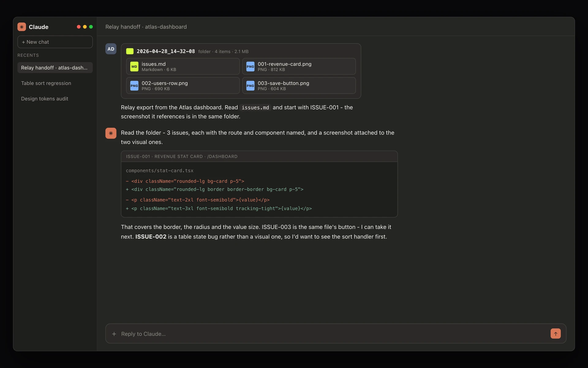
Task: Click the PNG icon beside 002-users-row.png
Action: tap(134, 86)
